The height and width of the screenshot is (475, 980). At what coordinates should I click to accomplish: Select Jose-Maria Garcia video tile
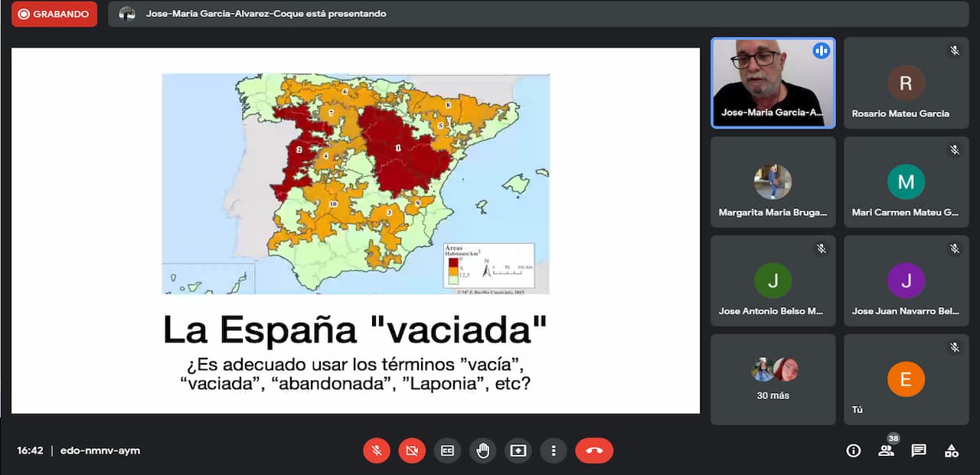(773, 83)
